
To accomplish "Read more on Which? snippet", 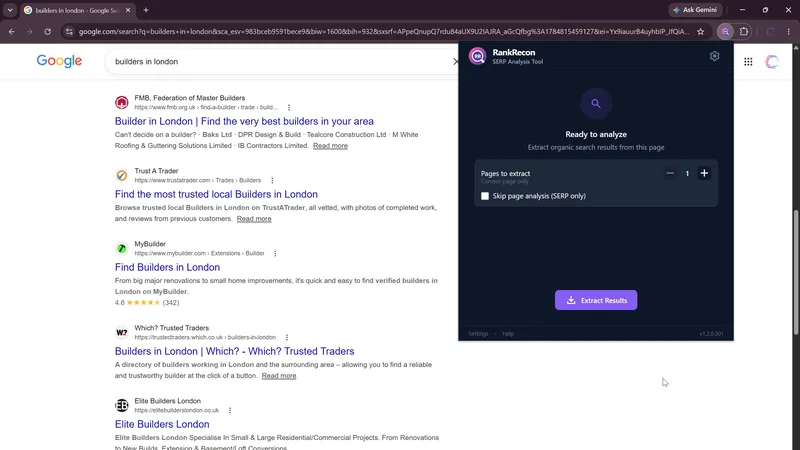I will click(x=279, y=376).
